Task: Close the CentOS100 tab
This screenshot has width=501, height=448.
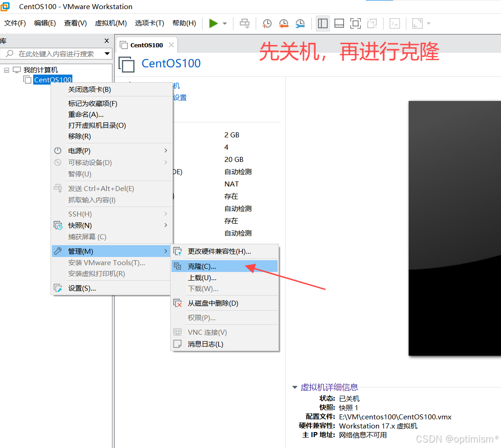Action: (171, 45)
